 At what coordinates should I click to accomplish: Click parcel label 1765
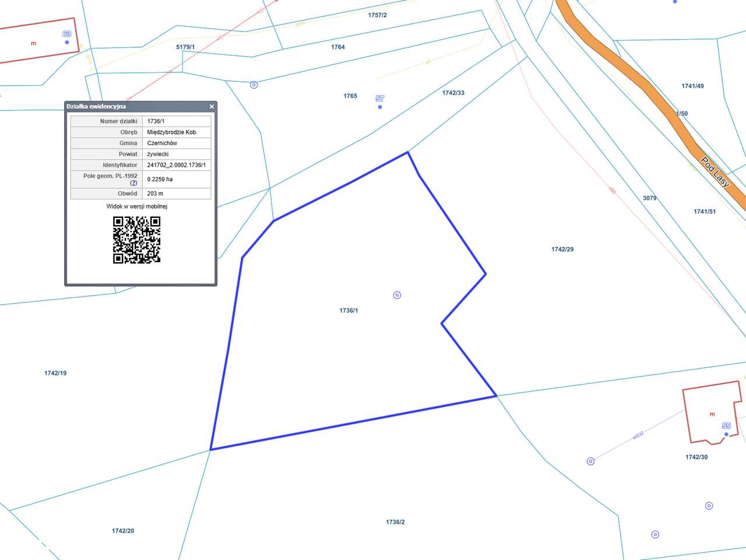click(x=350, y=96)
